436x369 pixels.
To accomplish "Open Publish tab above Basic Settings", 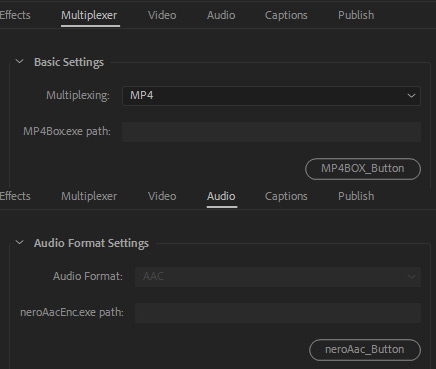I will (x=356, y=15).
